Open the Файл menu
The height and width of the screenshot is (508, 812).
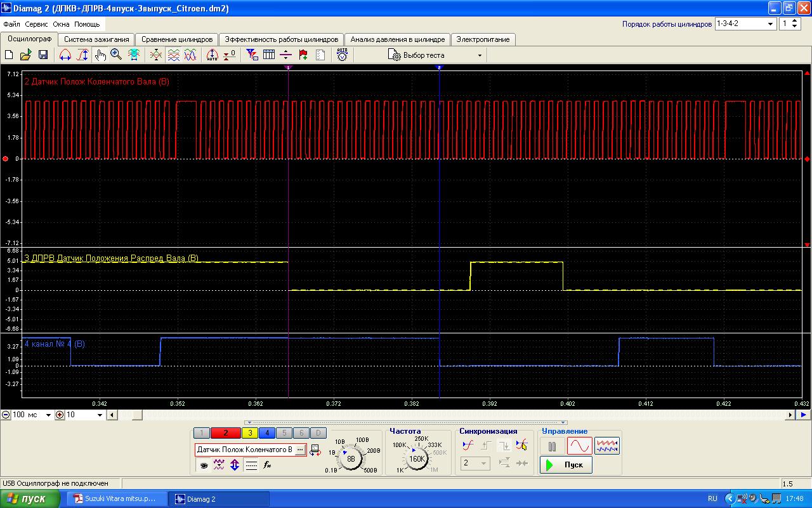11,24
